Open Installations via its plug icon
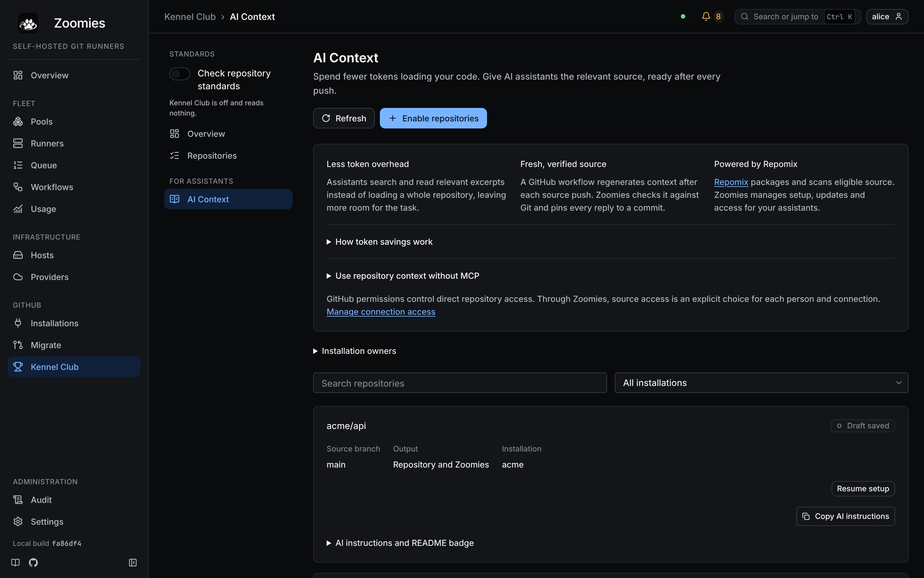924x578 pixels. click(18, 323)
